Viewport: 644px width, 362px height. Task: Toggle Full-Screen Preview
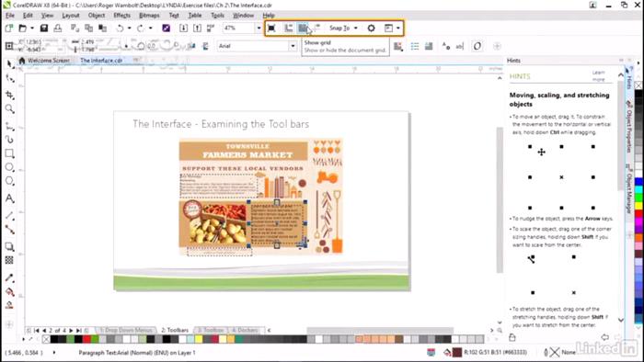[271, 28]
